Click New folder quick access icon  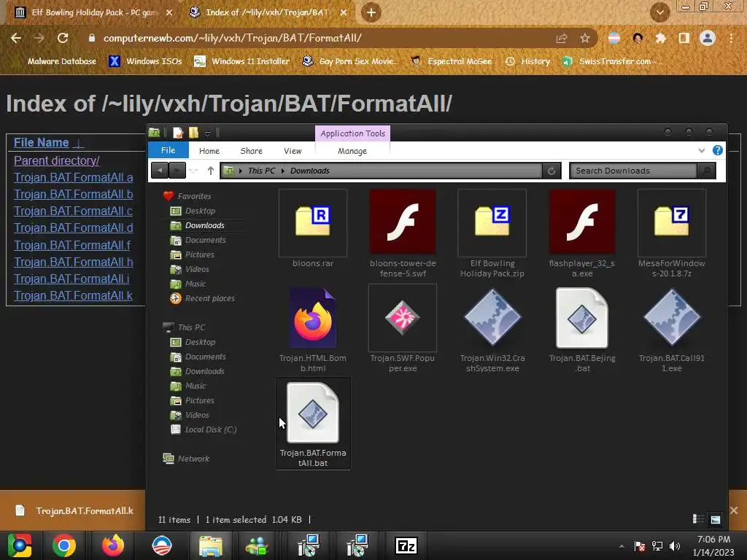click(x=193, y=133)
